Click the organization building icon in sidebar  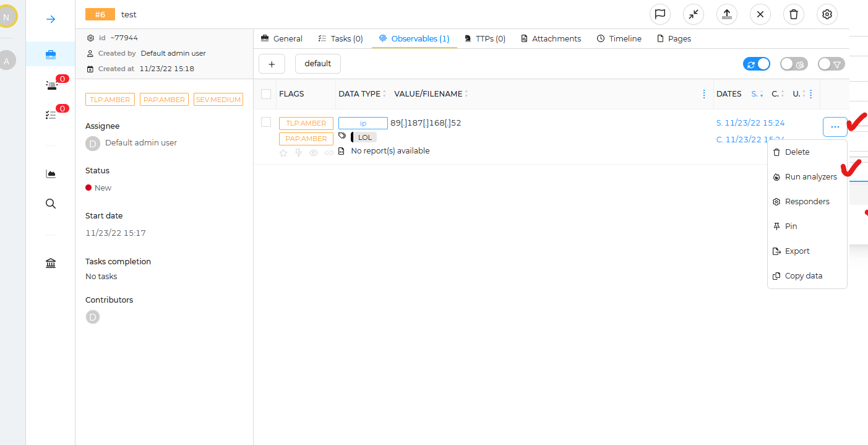[x=51, y=264]
